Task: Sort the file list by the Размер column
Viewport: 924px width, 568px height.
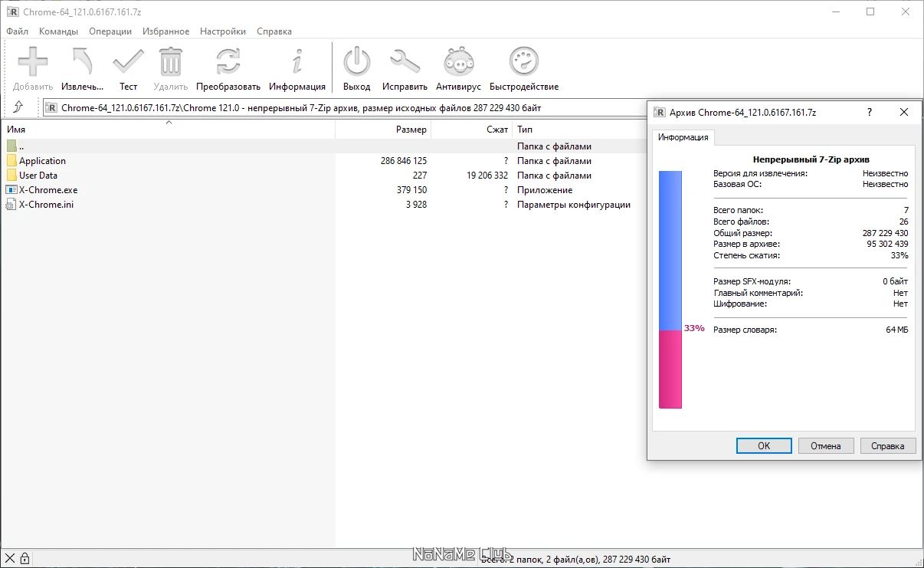Action: [x=383, y=130]
